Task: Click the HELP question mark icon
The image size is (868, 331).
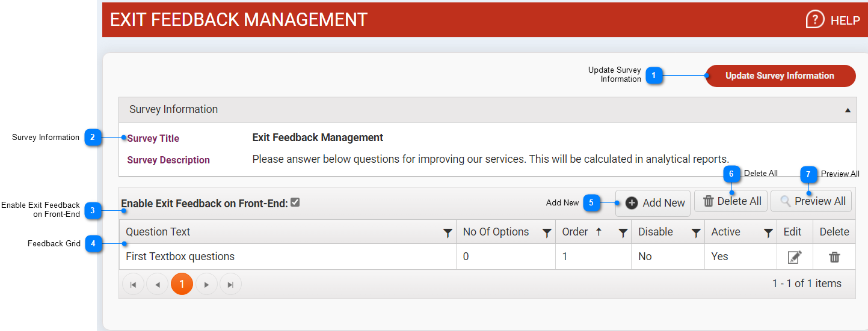Action: (815, 20)
